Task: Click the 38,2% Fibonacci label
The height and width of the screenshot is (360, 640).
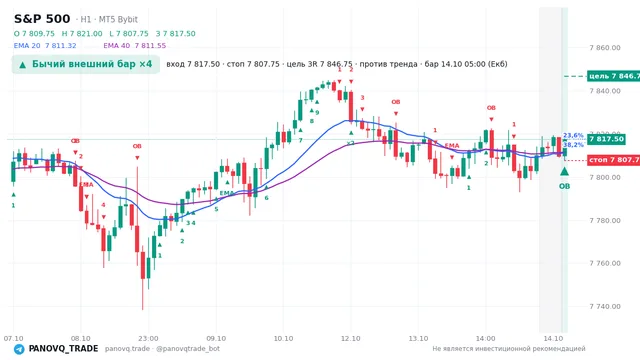Action: pyautogui.click(x=573, y=145)
